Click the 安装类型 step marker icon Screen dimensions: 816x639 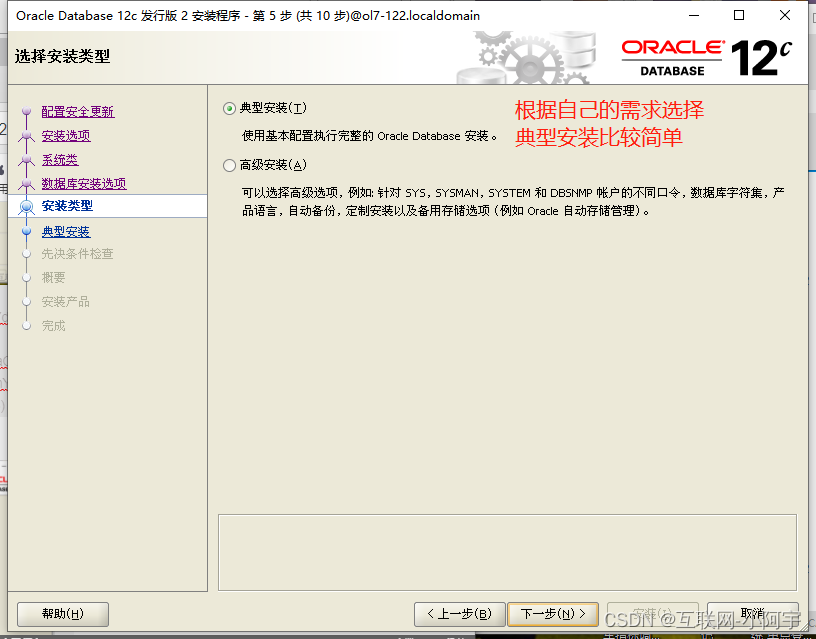27,207
